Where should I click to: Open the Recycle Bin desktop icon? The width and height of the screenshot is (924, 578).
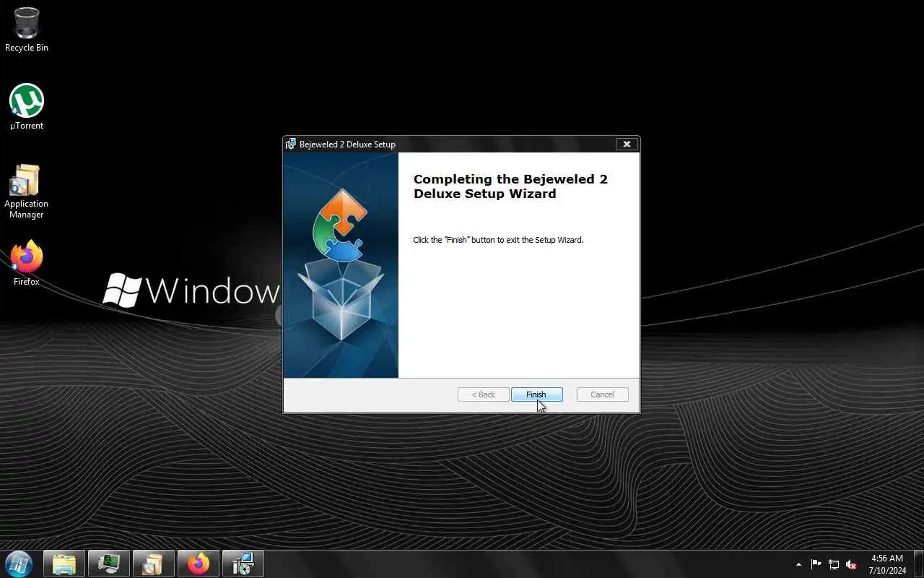[27, 30]
